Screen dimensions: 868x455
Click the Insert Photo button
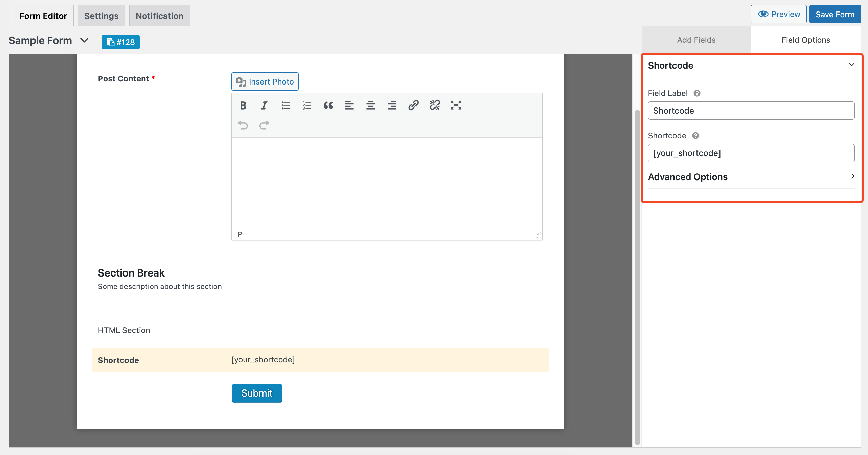pyautogui.click(x=265, y=81)
